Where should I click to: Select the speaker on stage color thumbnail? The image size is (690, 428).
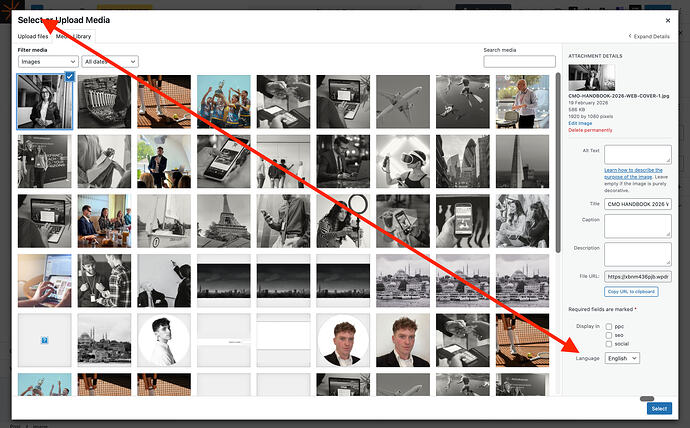(x=164, y=161)
